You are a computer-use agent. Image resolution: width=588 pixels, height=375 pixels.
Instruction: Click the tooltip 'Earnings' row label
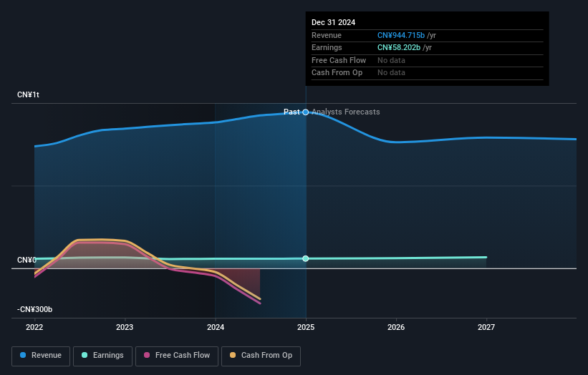click(327, 47)
